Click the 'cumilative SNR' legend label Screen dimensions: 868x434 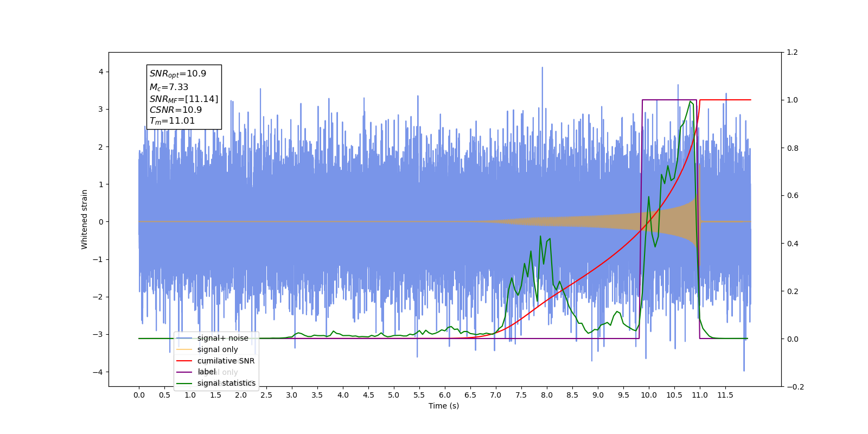[x=226, y=361]
